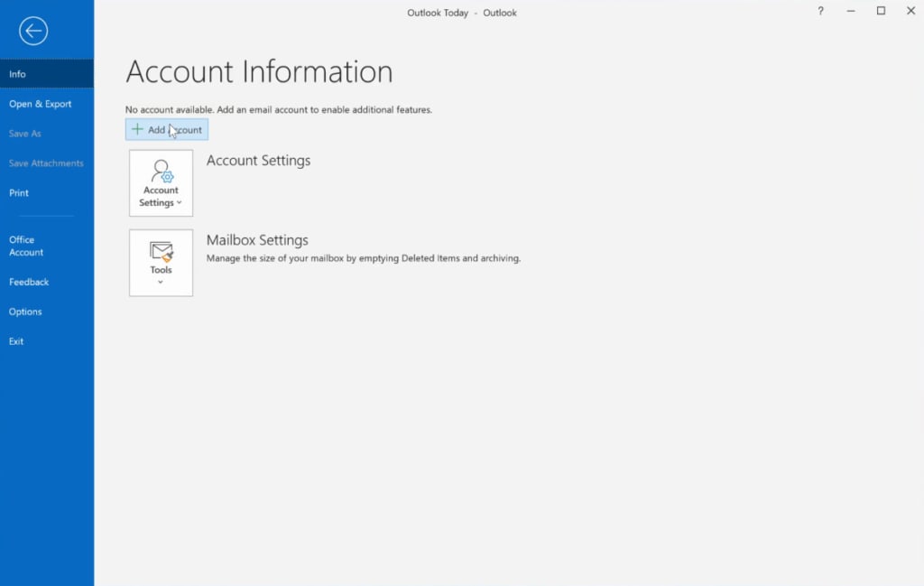Open Outlook Options

25,312
